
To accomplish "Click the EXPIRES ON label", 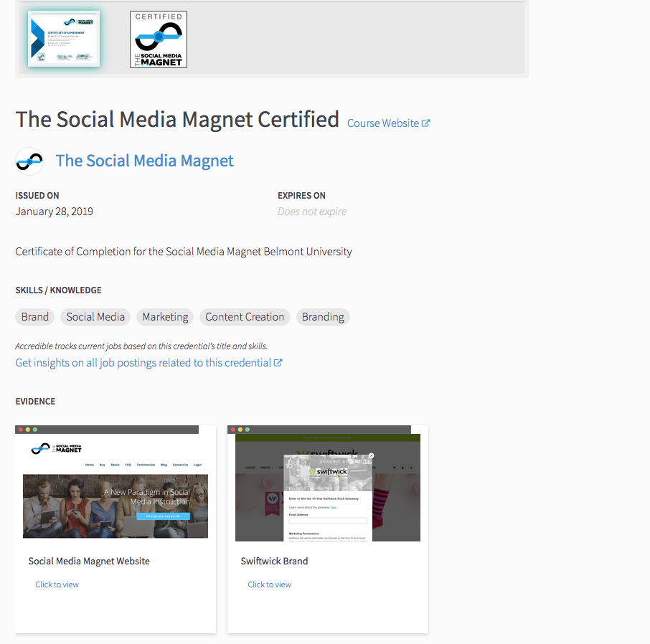I will 302,196.
